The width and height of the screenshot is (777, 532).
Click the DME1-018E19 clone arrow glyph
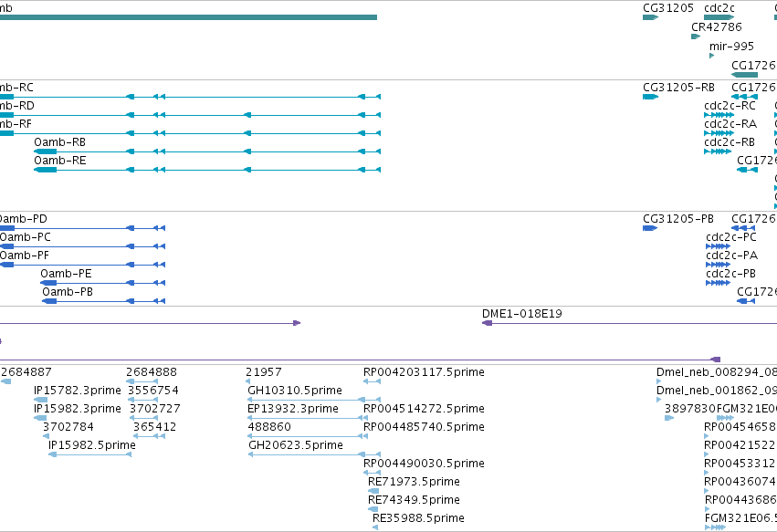click(x=488, y=323)
